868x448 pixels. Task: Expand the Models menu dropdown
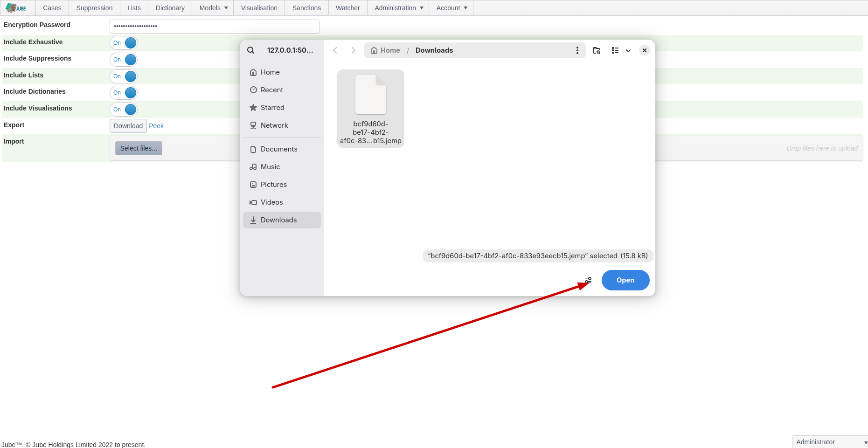(x=213, y=8)
